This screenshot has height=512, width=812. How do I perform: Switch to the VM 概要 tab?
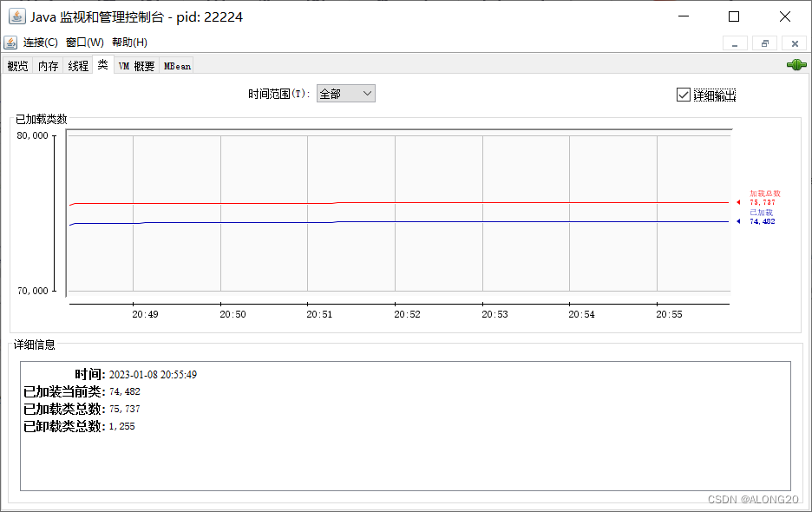click(x=137, y=66)
